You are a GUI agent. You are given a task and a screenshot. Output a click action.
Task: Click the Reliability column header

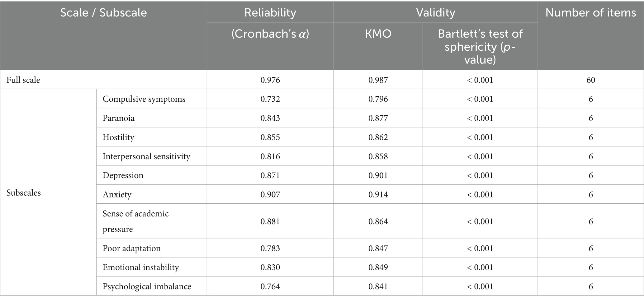[x=270, y=13]
